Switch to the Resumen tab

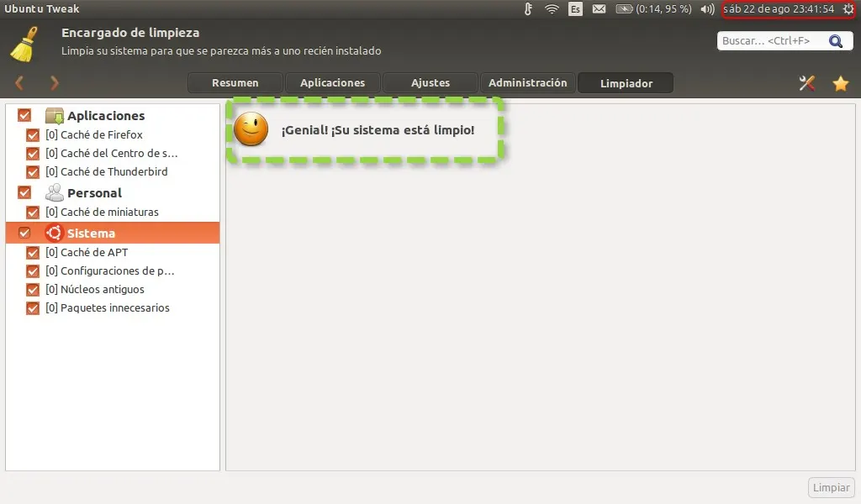click(x=235, y=83)
